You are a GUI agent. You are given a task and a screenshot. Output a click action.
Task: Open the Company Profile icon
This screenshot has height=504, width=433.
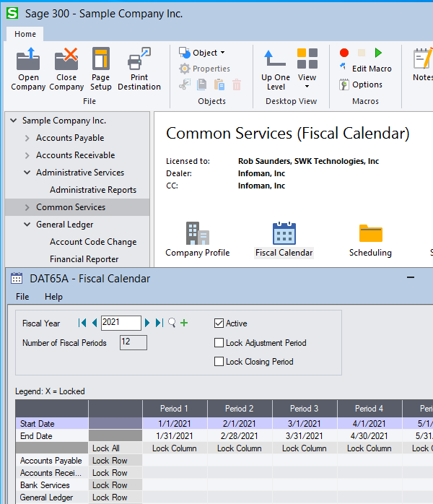[197, 234]
